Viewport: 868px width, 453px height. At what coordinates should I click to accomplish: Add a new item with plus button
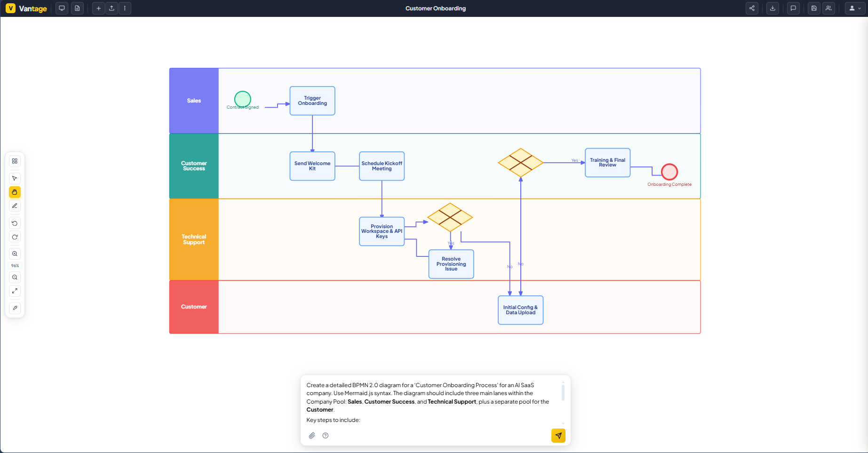[x=98, y=8]
